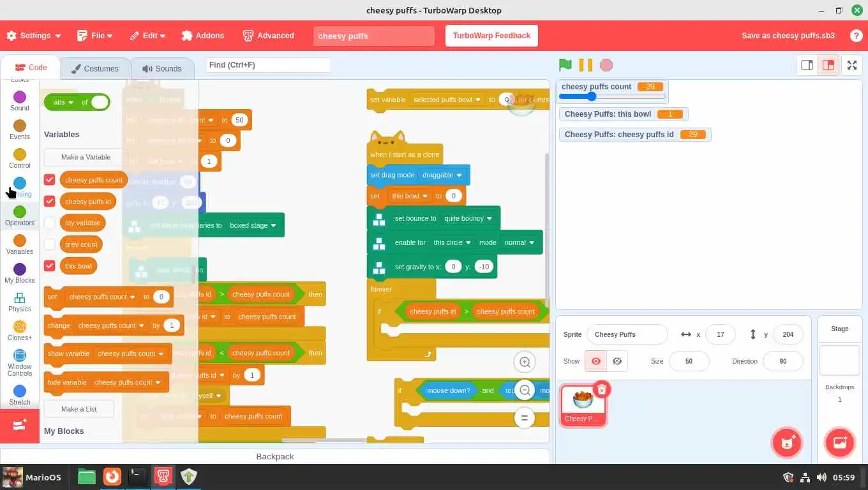Hide the sprite using crossed eye icon
The width and height of the screenshot is (868, 490).
(617, 361)
